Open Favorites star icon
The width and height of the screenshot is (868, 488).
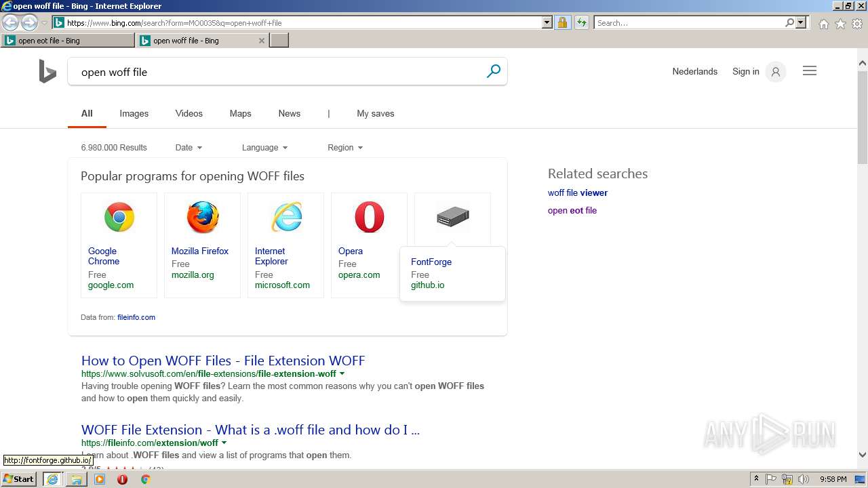click(840, 24)
